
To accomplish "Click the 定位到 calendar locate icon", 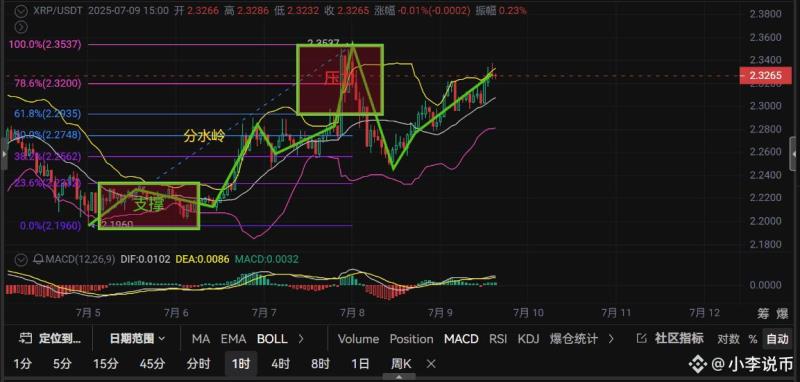I will click(26, 339).
